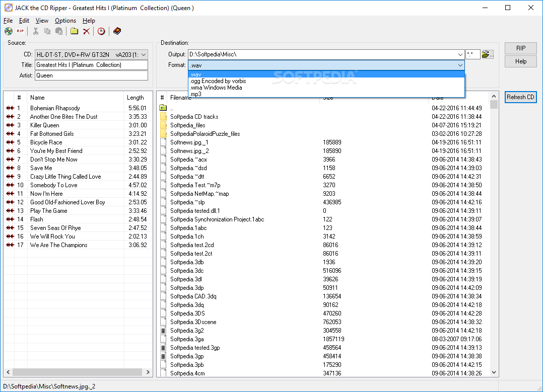Click the Artist input field

92,75
